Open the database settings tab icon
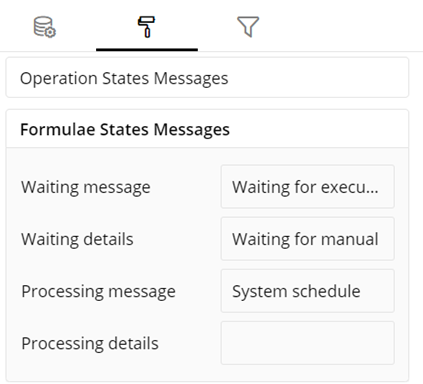 coord(45,27)
